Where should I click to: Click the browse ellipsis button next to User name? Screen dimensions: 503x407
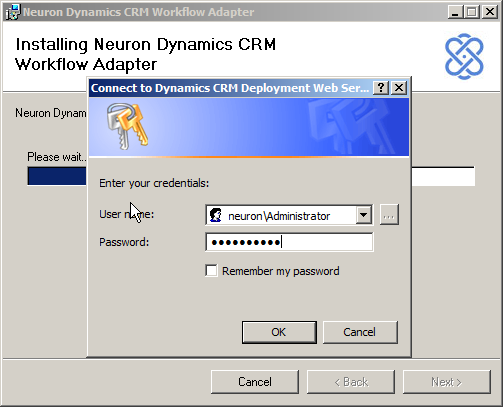coord(389,215)
